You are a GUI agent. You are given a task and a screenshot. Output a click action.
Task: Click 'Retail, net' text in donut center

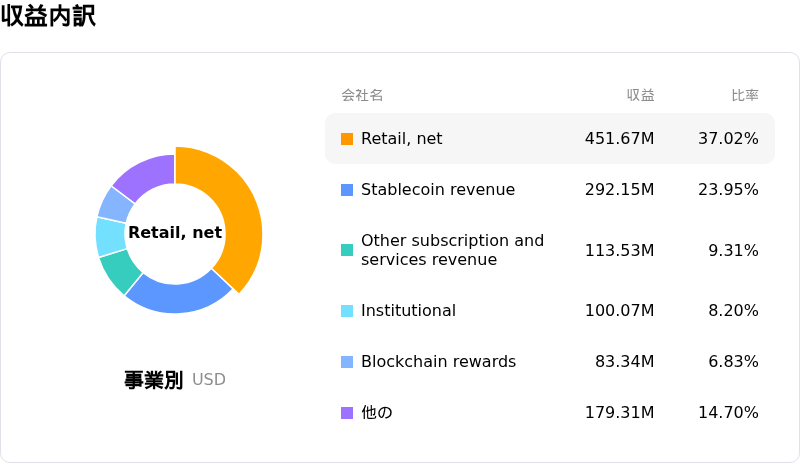pos(175,233)
